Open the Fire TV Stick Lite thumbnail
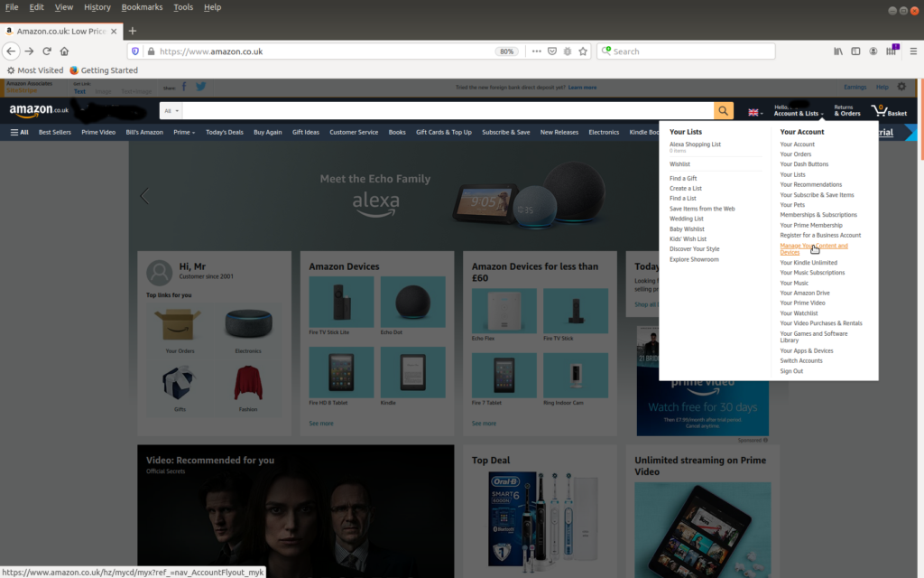The width and height of the screenshot is (924, 578). coord(341,302)
